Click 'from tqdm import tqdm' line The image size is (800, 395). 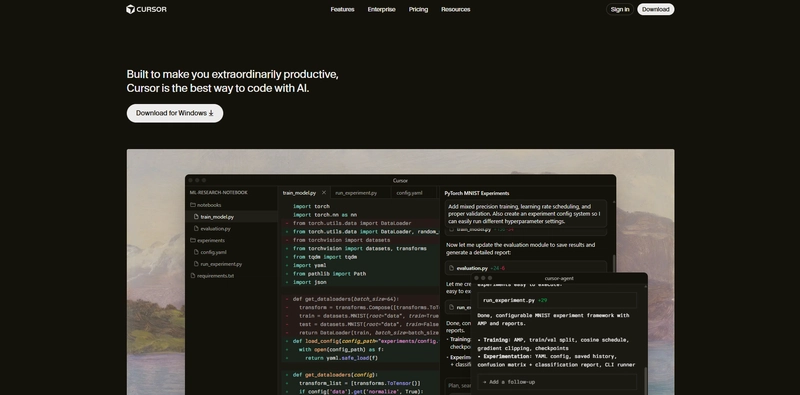tap(325, 257)
